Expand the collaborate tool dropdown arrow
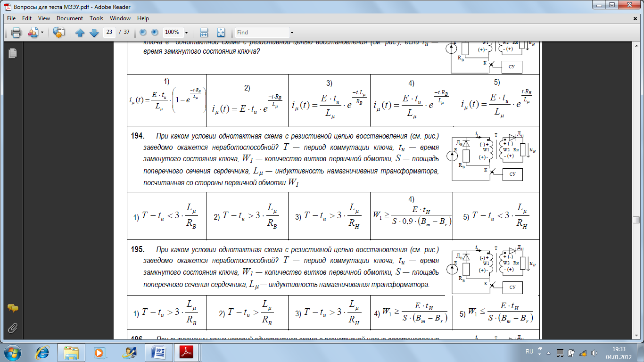The height and width of the screenshot is (362, 644). [42, 33]
